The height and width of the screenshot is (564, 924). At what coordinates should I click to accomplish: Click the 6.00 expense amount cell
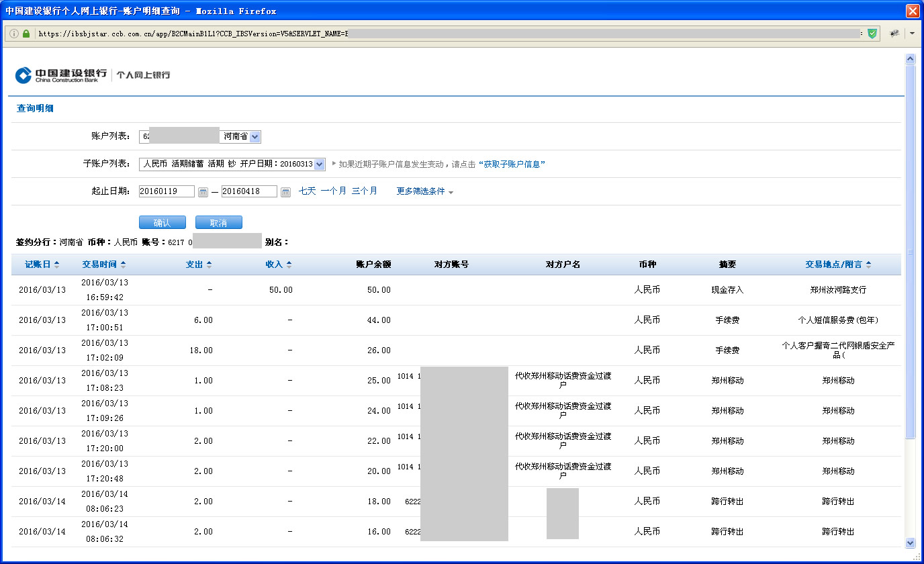click(203, 320)
